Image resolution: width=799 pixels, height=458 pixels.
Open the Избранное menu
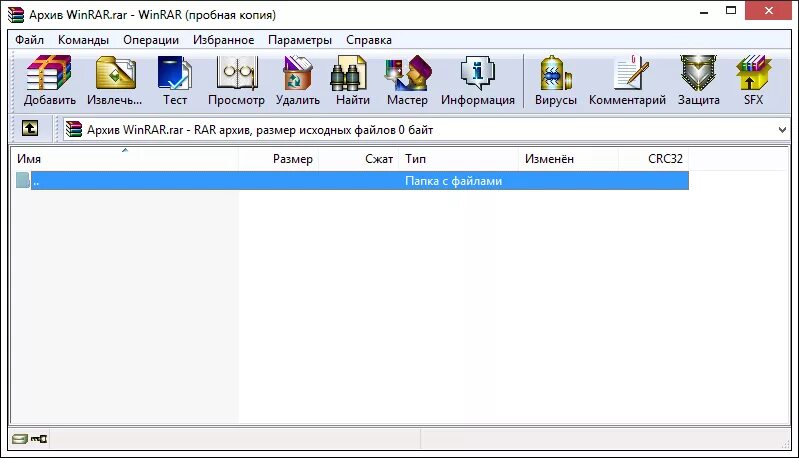(223, 40)
